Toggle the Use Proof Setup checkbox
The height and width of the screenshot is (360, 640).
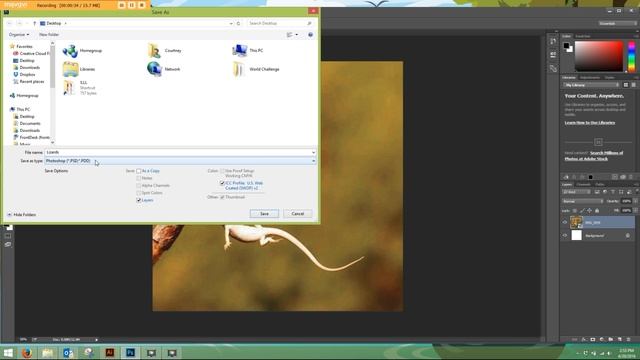(x=222, y=171)
